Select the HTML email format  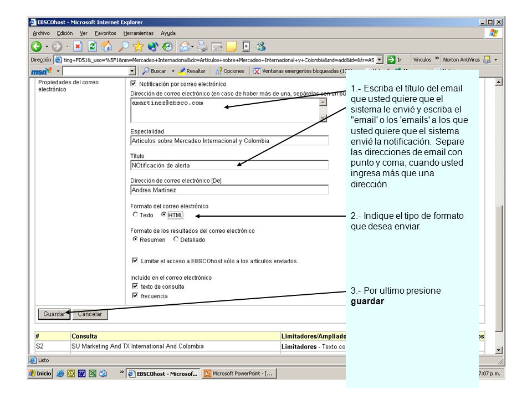164,214
